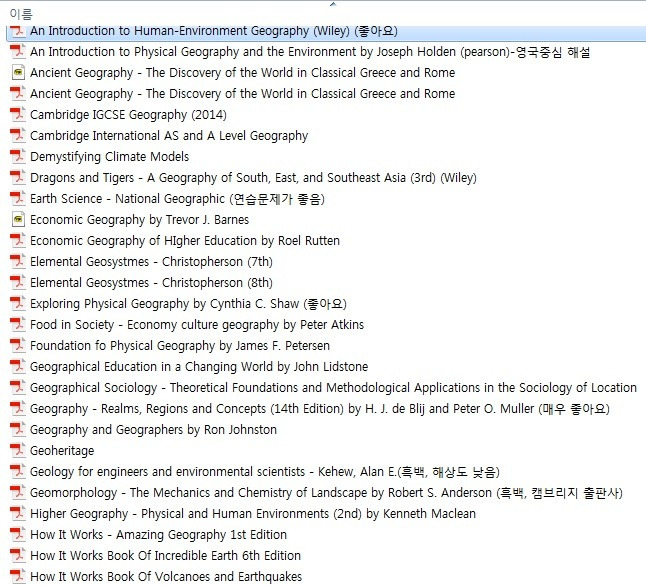The height and width of the screenshot is (585, 646).
Task: Select 'Geoheritage' file name
Action: coord(62,451)
